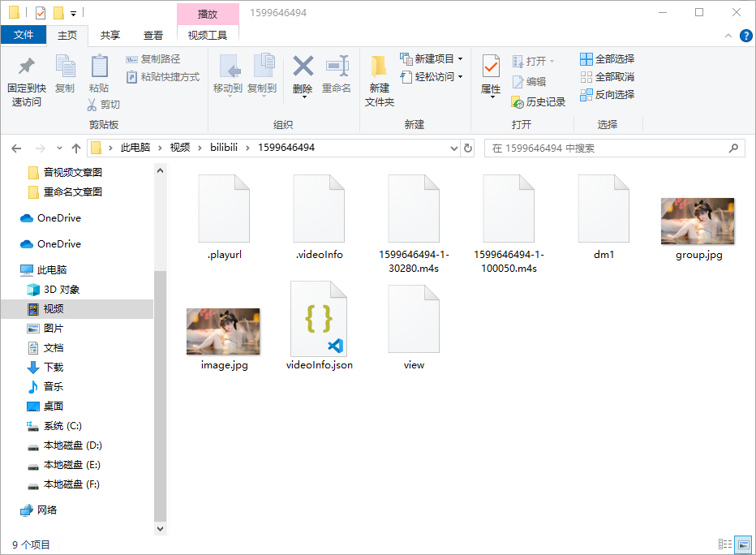Open the videoInfo.json file
Viewport: 756px width, 555px height.
click(320, 320)
